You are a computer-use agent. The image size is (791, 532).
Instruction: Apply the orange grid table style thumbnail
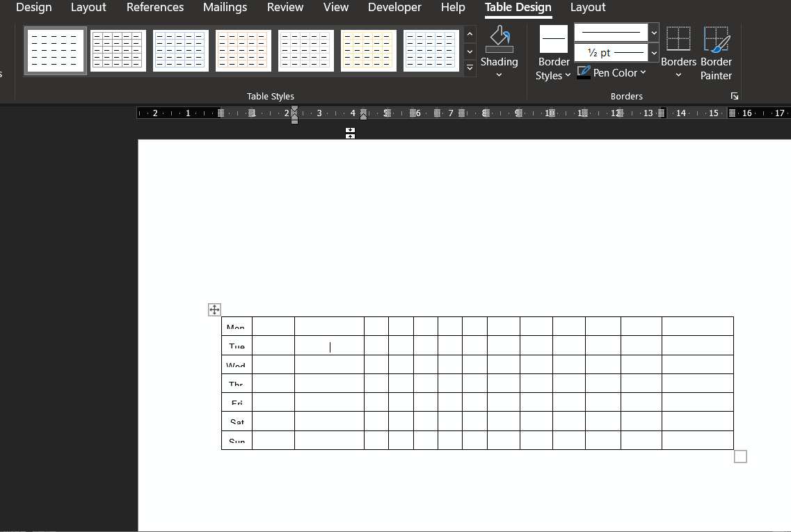tap(243, 51)
